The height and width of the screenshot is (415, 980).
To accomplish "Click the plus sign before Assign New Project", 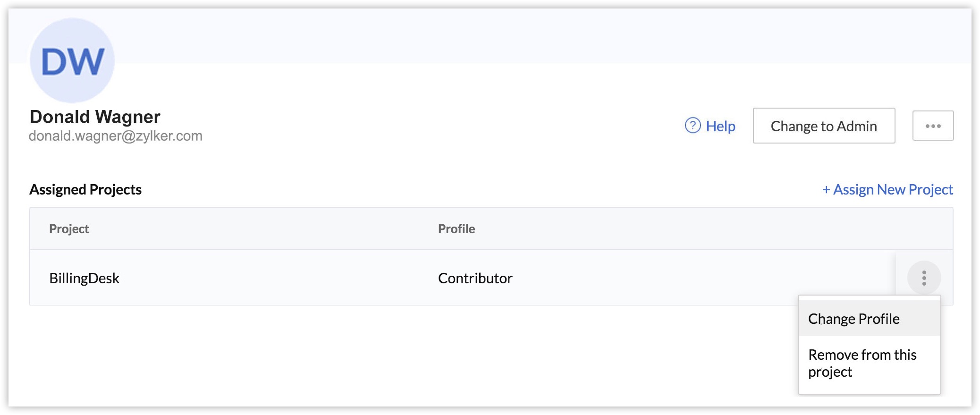I will pyautogui.click(x=826, y=190).
